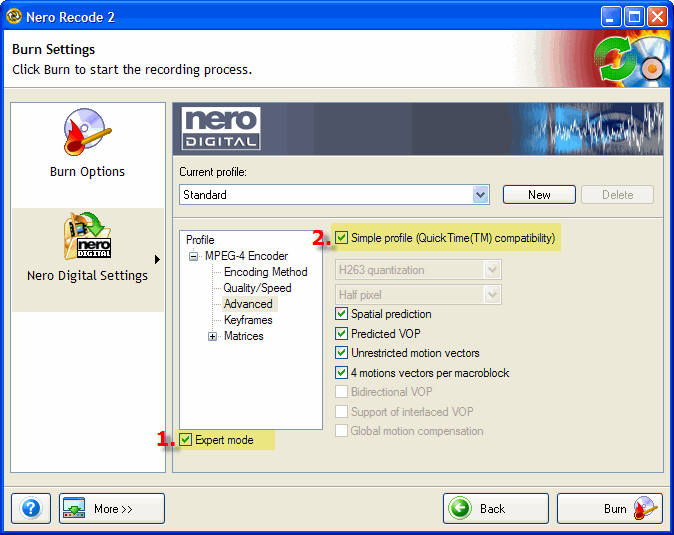This screenshot has width=674, height=535.
Task: Click the Nero Digital Settings label
Action: tap(87, 275)
